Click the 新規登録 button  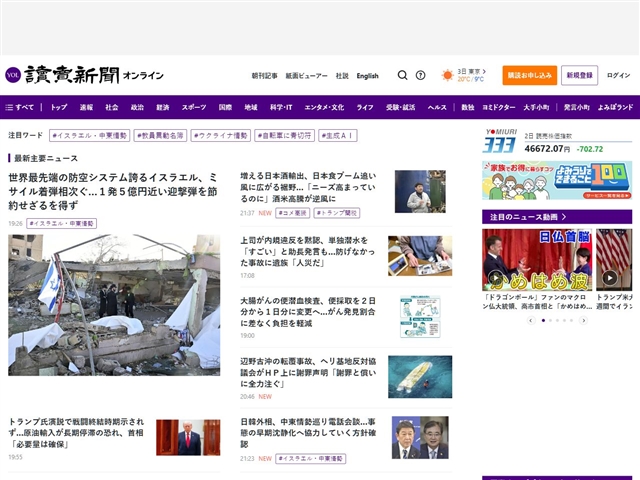(580, 76)
